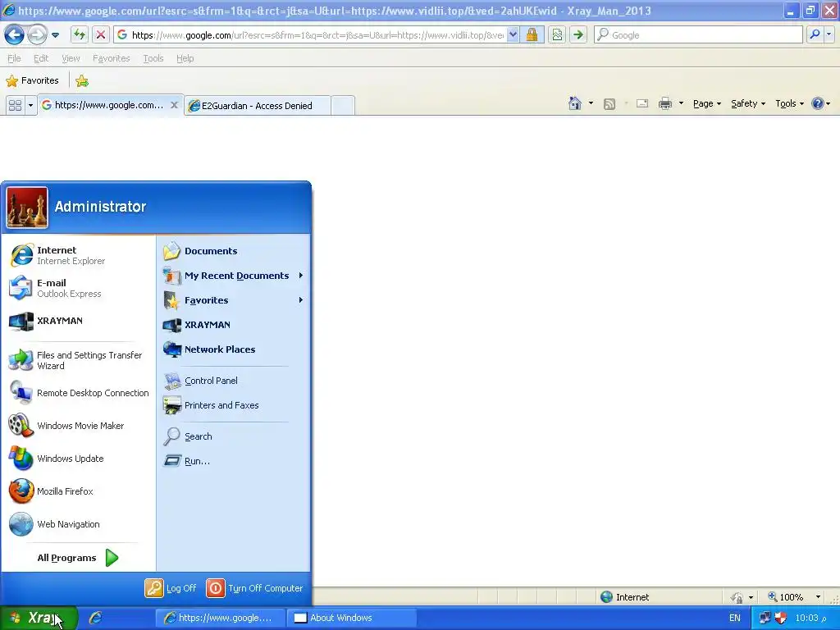Open Remote Desktop Connection
The height and width of the screenshot is (630, 840).
(78, 393)
